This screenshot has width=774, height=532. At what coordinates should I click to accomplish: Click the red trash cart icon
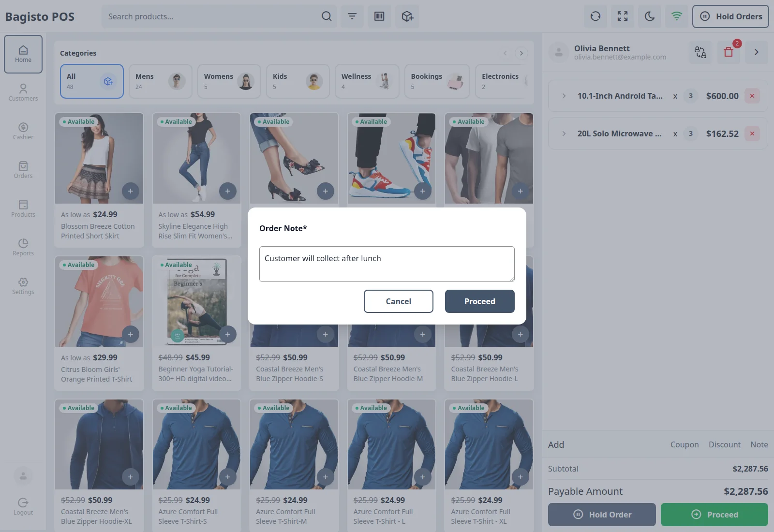point(729,52)
